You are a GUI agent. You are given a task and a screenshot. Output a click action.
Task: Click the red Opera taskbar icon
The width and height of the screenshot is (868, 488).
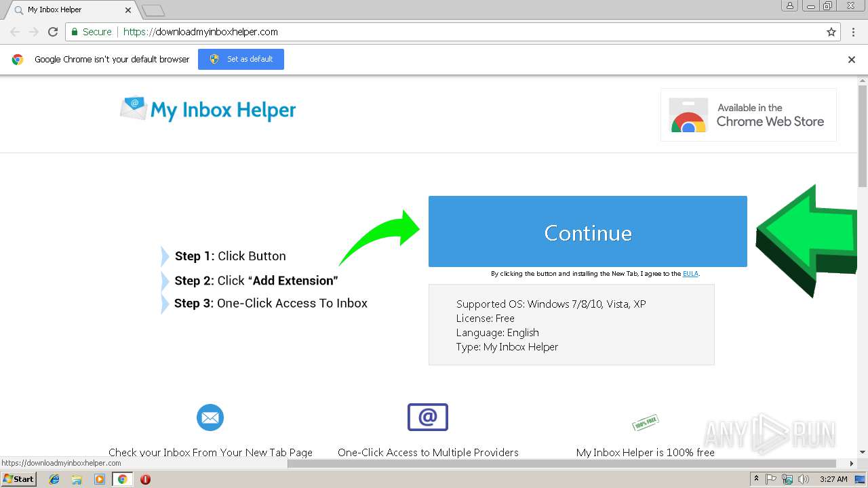click(145, 479)
